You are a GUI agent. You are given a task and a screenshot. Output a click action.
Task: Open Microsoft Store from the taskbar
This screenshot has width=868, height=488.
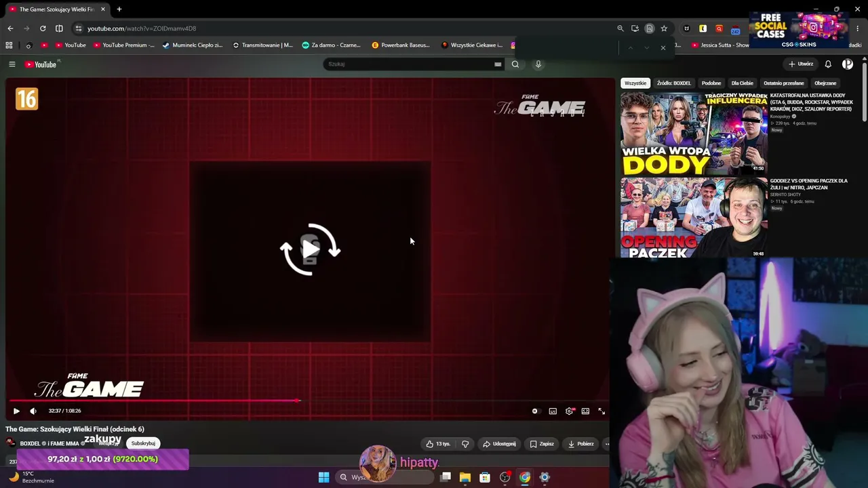point(485,477)
